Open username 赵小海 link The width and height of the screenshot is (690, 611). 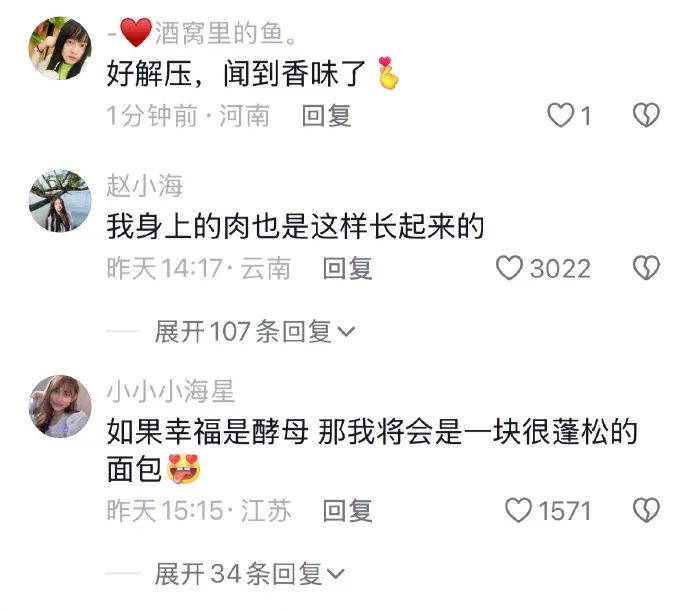coord(144,185)
